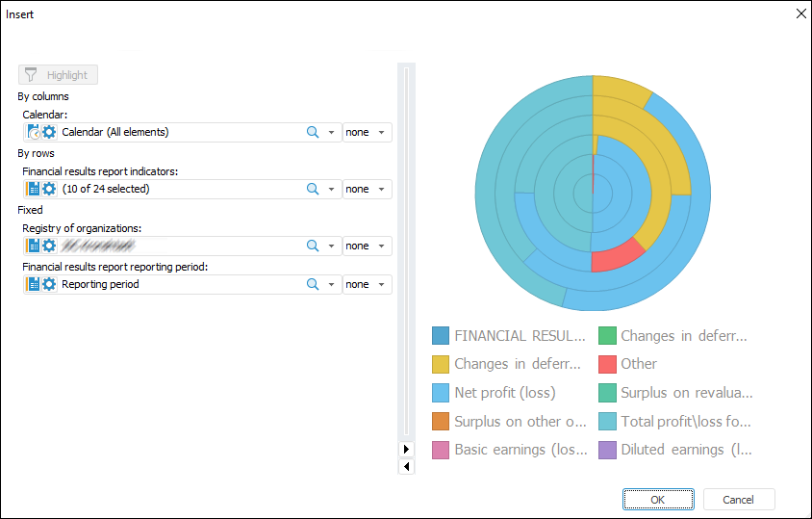812x519 pixels.
Task: Click search icon for Registry of organizations
Action: 313,246
